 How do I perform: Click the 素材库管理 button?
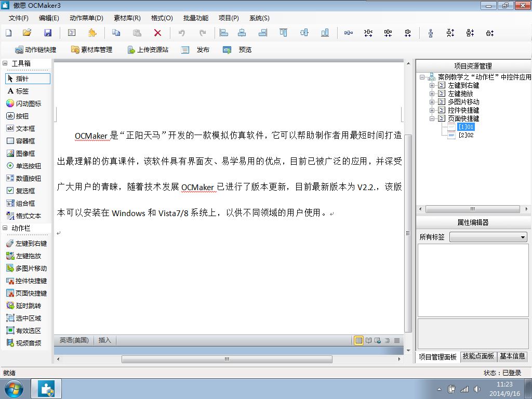[x=91, y=50]
